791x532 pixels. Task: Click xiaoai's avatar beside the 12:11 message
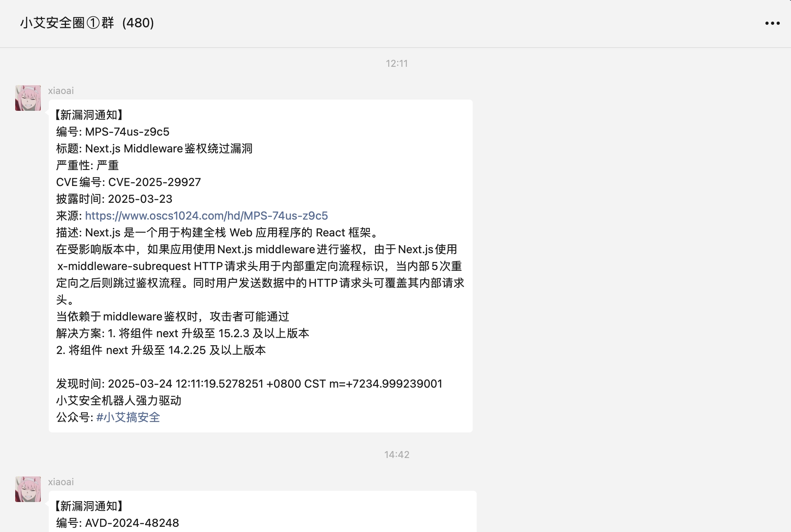[x=28, y=98]
